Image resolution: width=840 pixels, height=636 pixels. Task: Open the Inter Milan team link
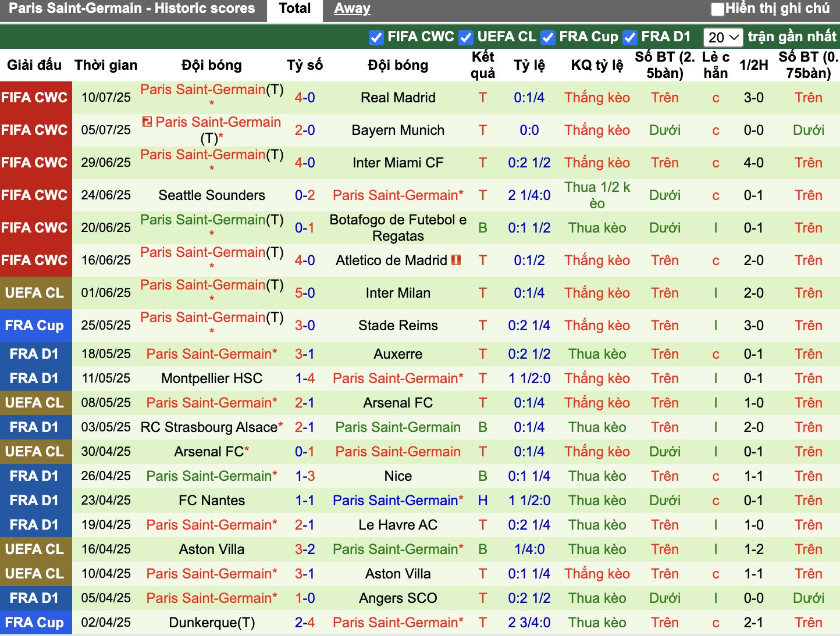tap(398, 292)
